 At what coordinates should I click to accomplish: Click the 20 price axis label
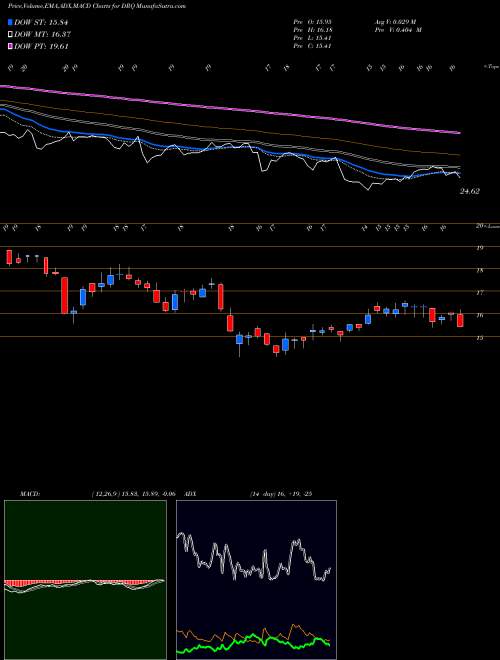pos(479,226)
